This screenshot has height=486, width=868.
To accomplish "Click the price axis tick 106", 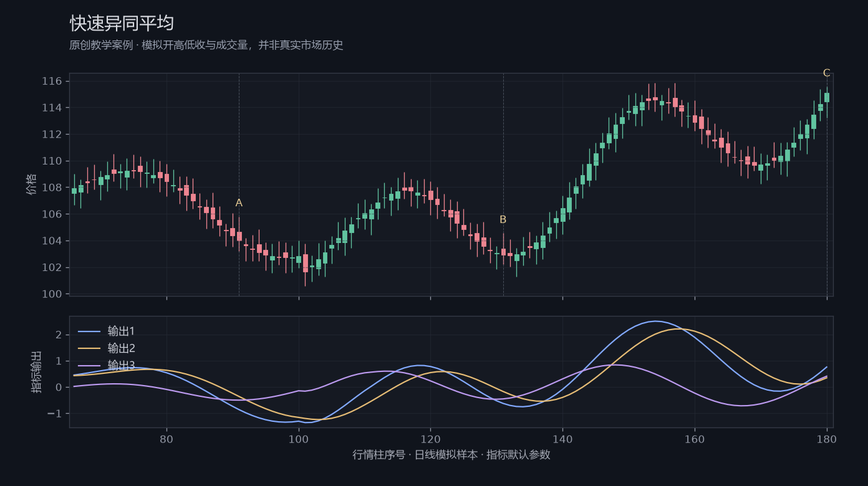I will pyautogui.click(x=52, y=214).
